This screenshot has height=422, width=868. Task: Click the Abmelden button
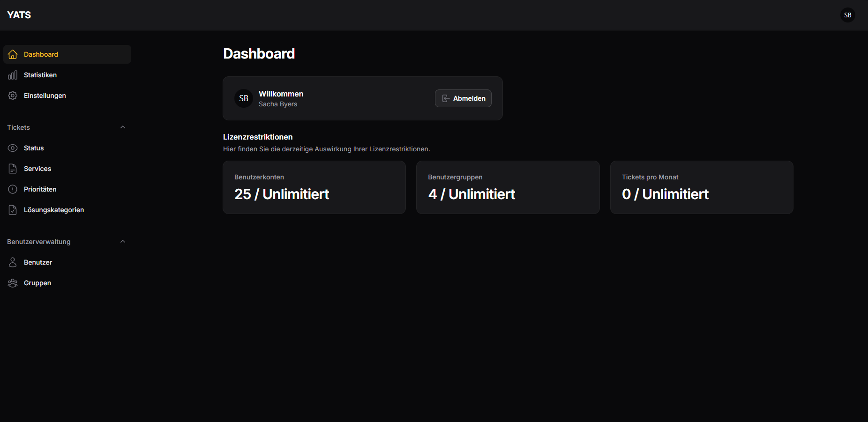[x=463, y=98]
